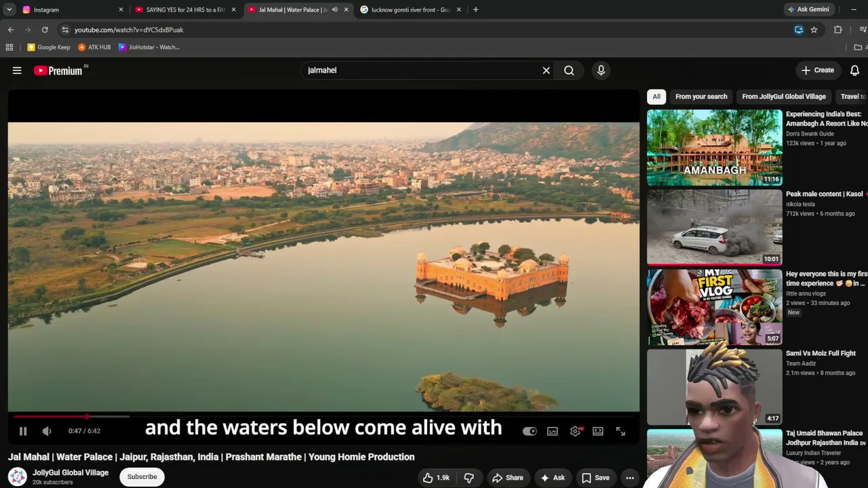Share the Jal Mahal video

pyautogui.click(x=508, y=478)
